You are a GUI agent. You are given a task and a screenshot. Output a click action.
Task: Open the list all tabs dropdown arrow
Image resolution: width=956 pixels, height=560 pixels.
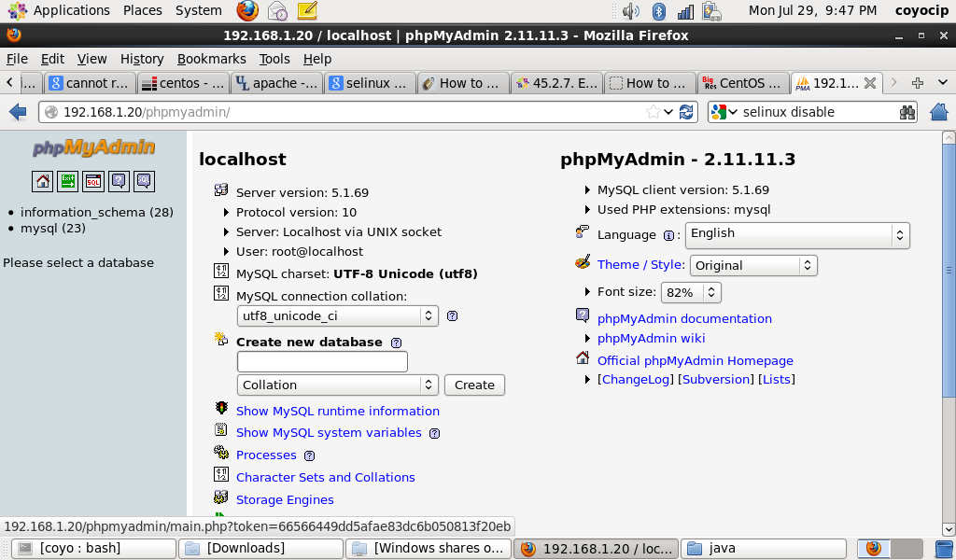point(943,82)
